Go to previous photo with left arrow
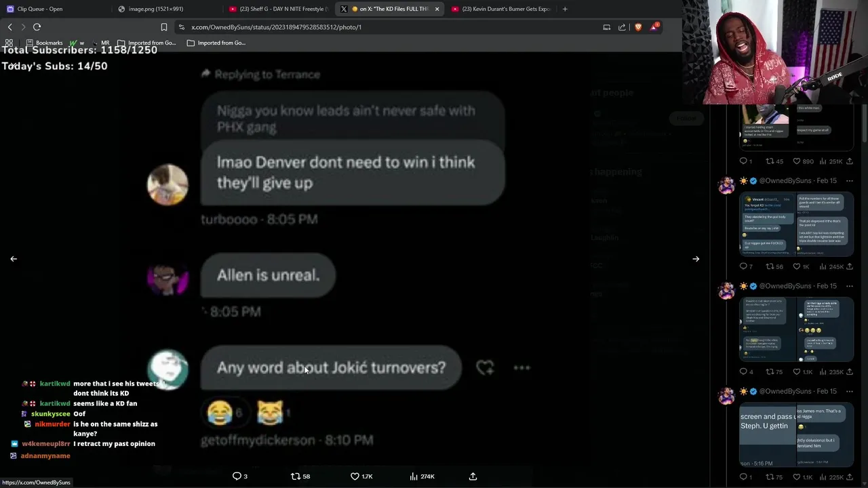This screenshot has width=868, height=488. tap(14, 259)
